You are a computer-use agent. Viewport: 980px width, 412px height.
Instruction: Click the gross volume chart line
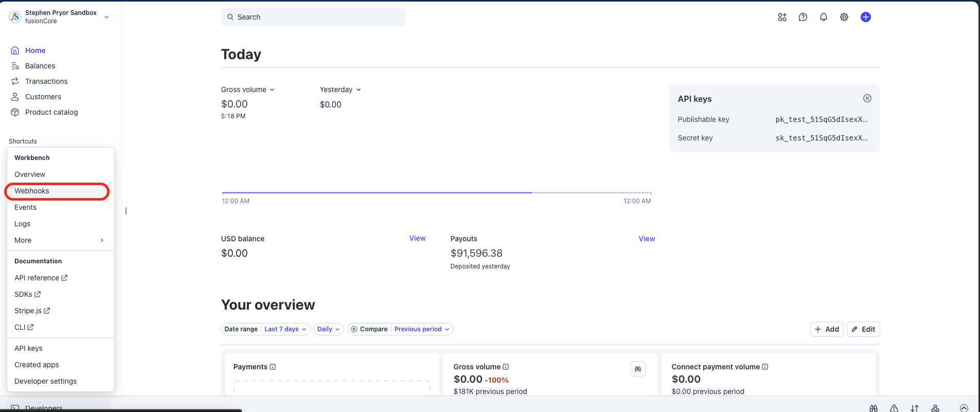pos(377,192)
